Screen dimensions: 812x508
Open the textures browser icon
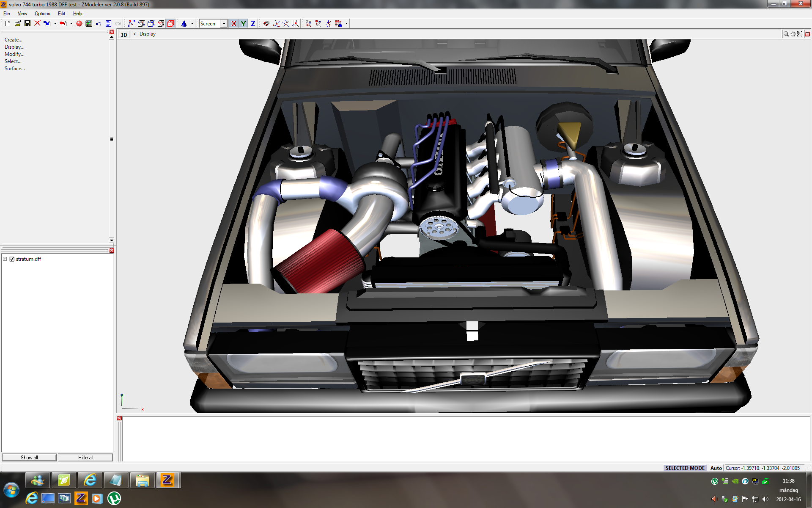[89, 24]
